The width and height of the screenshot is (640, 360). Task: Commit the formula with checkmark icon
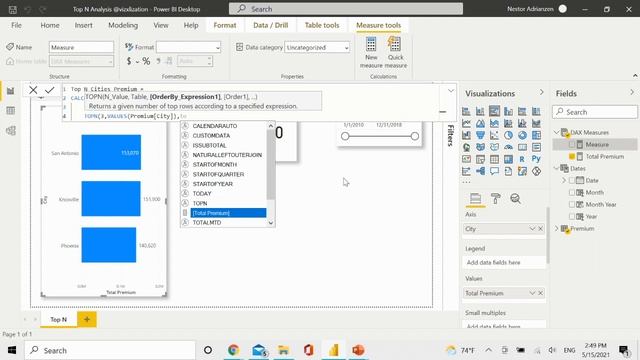(50, 90)
